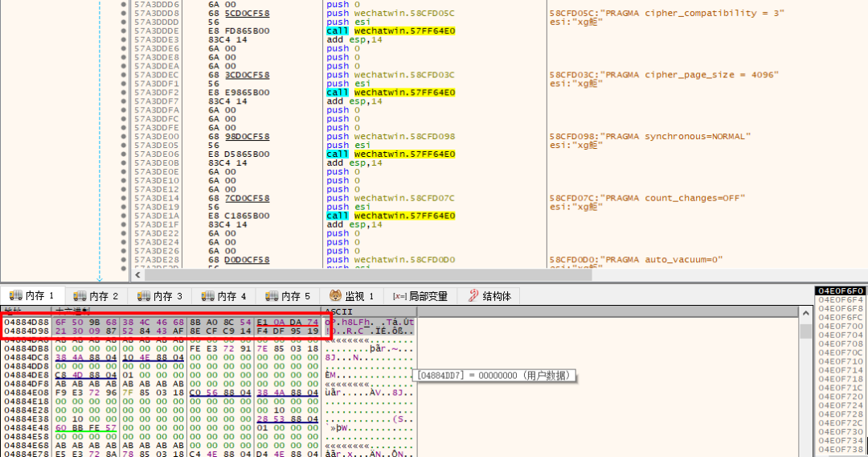
Task: Click disassembly horizontal scrollbar left arrow
Action: [138, 274]
